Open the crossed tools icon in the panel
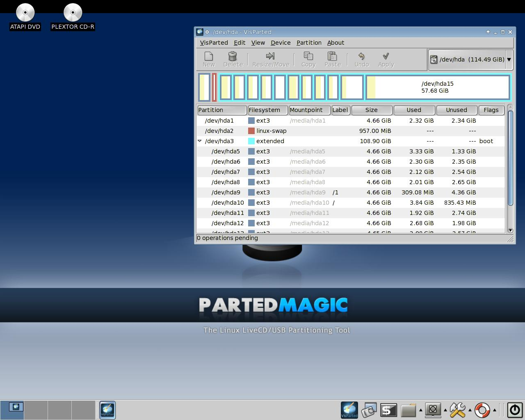The image size is (525, 420). coord(457,410)
